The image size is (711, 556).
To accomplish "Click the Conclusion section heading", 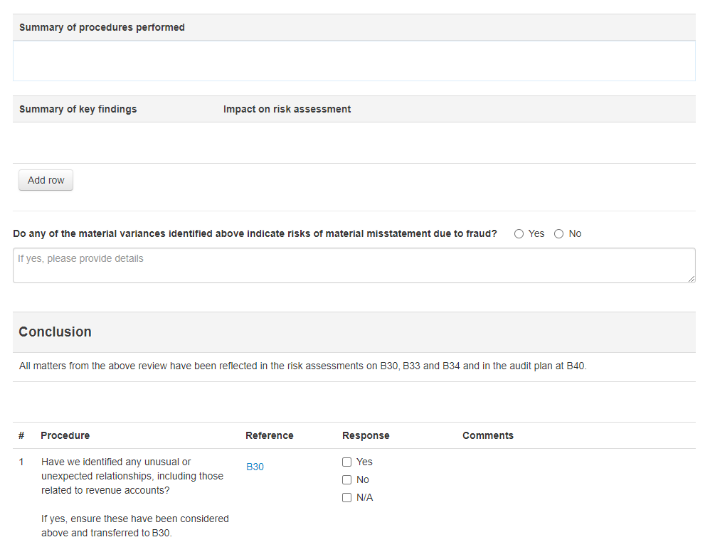I will [55, 332].
